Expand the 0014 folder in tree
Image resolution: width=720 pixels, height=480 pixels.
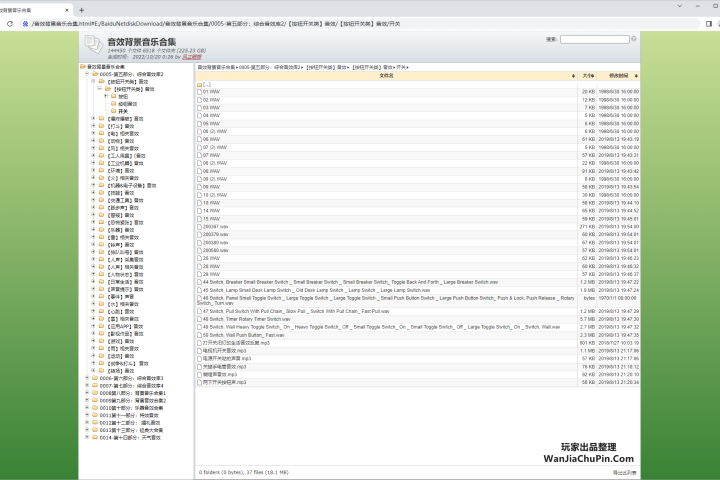[x=87, y=437]
